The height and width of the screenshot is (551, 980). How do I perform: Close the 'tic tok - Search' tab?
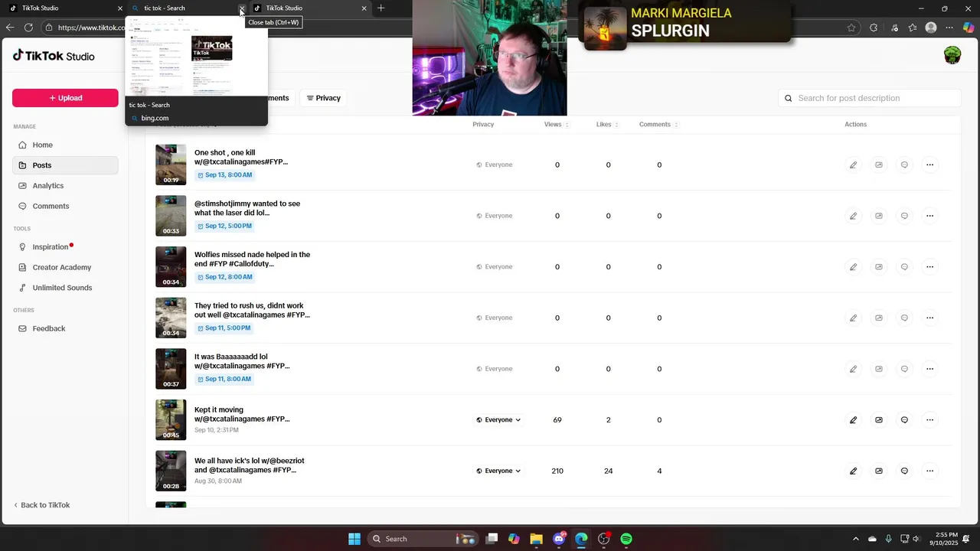coord(242,8)
